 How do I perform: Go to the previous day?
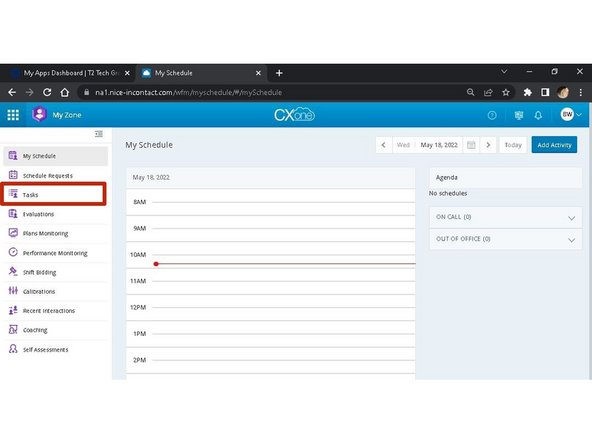(384, 145)
